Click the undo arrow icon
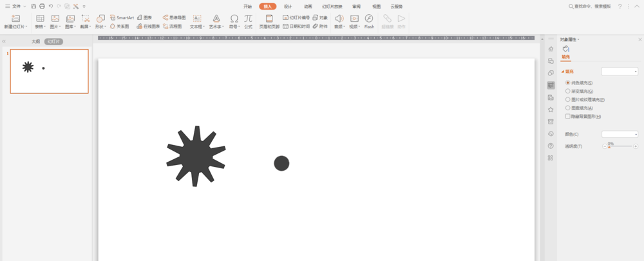Screen dimensions: 644x261 (x=50, y=6)
